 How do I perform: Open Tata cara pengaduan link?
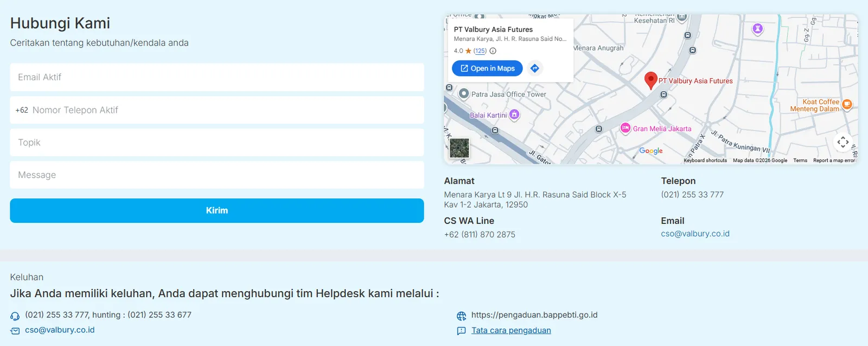pyautogui.click(x=511, y=330)
